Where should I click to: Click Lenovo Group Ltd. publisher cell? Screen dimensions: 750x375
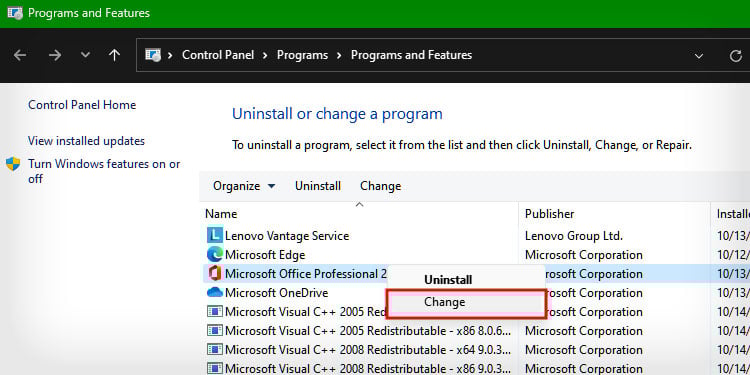pyautogui.click(x=574, y=236)
